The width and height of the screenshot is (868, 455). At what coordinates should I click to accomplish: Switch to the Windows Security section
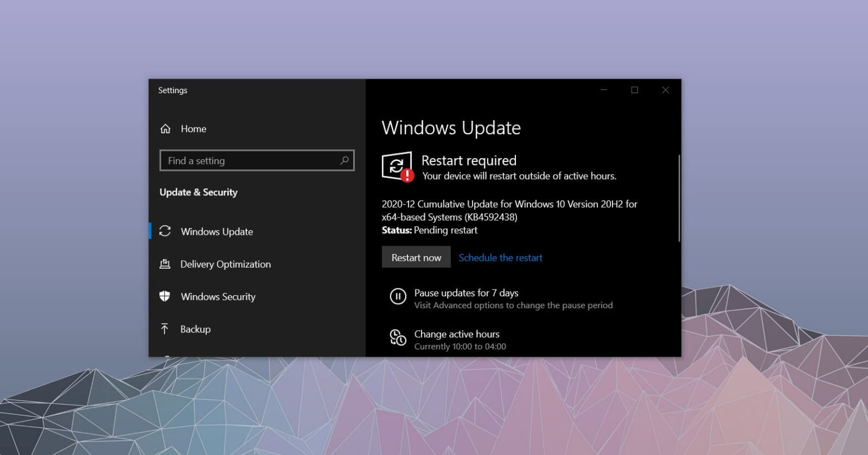coord(218,296)
